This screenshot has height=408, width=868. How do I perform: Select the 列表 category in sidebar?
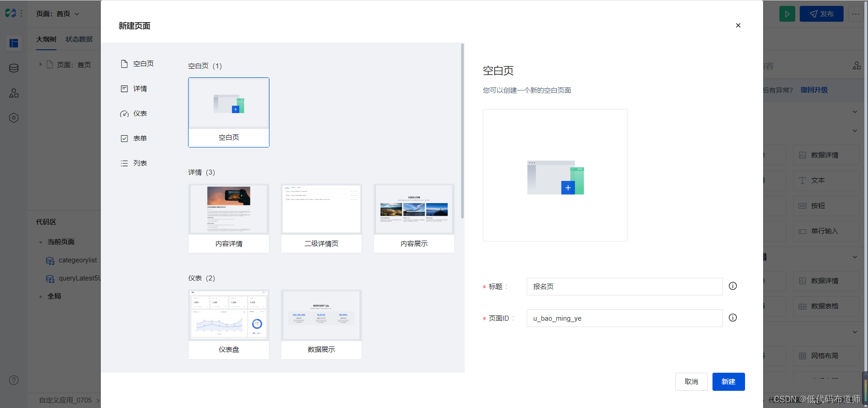coord(134,163)
